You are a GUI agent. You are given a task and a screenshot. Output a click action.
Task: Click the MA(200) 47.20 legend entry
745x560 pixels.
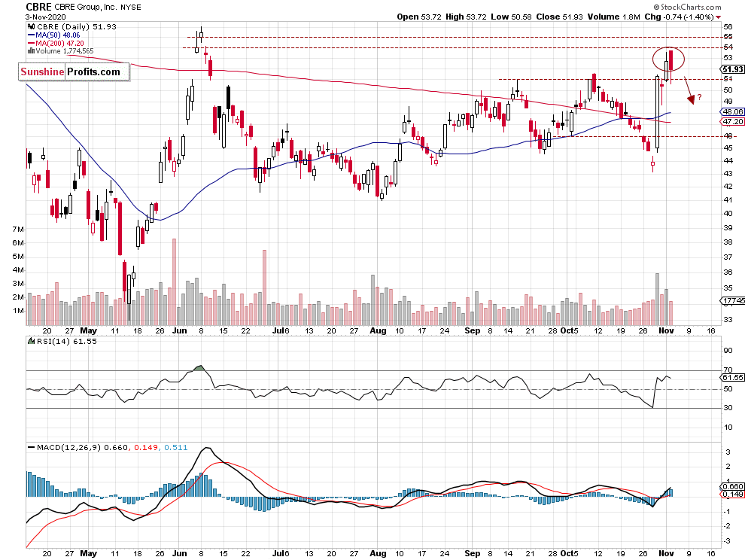59,43
